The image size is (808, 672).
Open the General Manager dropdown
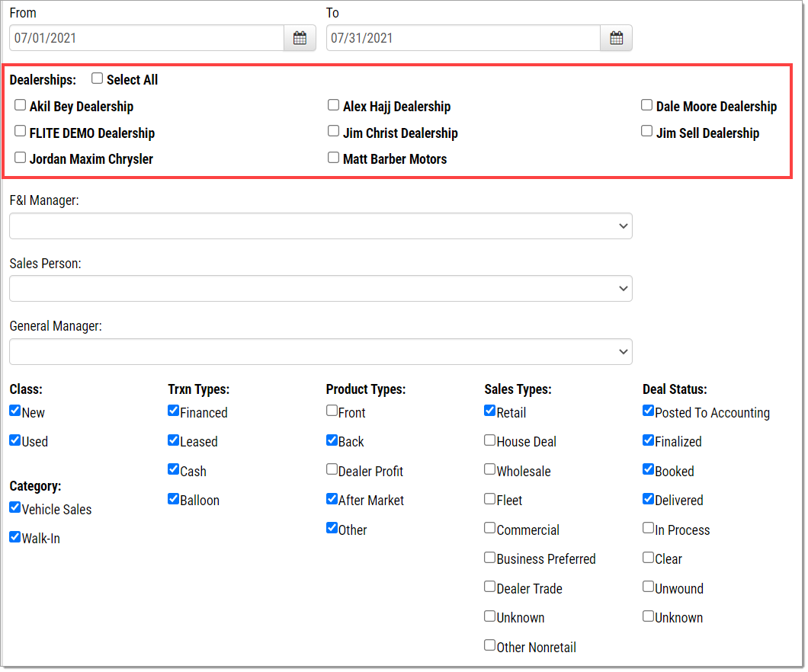click(320, 352)
